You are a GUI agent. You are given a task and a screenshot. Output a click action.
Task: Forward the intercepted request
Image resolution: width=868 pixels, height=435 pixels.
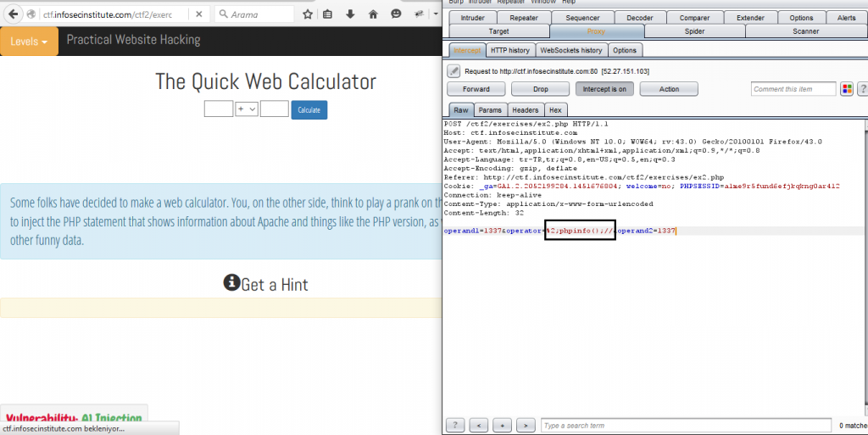[x=476, y=89]
